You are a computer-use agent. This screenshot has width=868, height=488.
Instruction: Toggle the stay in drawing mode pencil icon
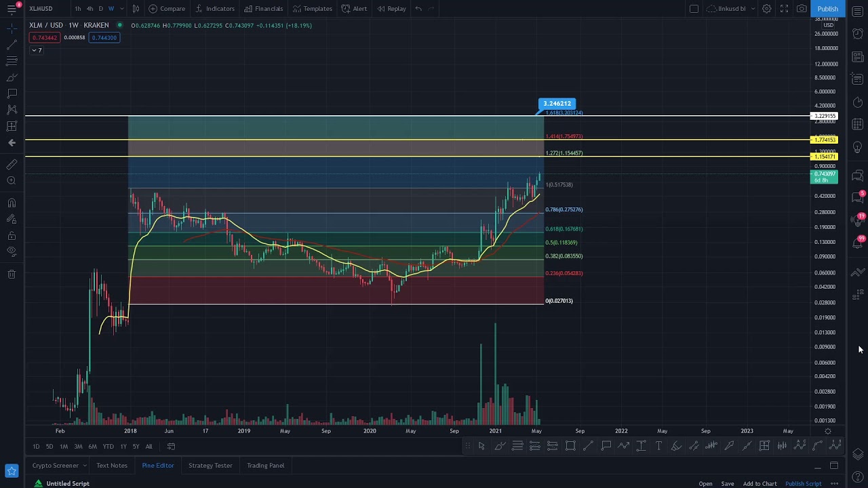click(12, 220)
